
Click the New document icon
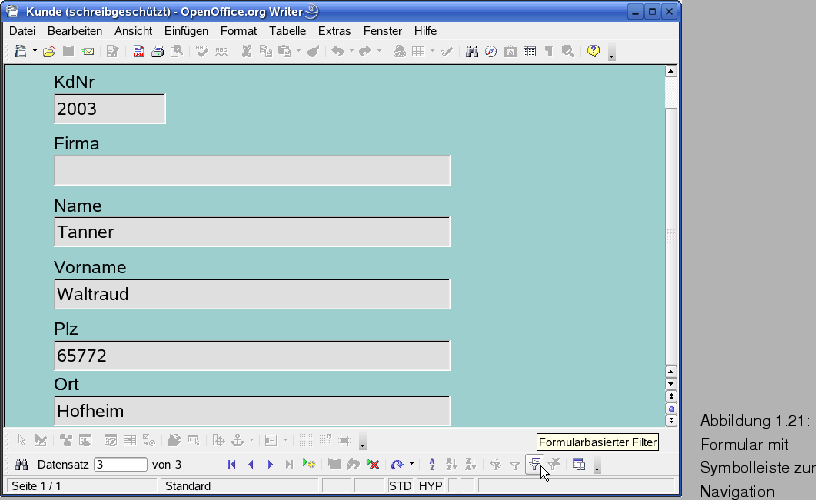tap(19, 51)
